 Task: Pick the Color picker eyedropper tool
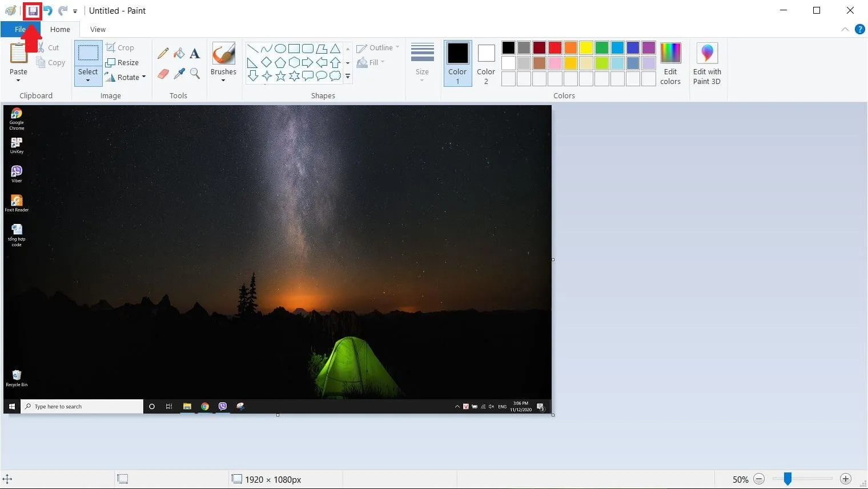179,74
